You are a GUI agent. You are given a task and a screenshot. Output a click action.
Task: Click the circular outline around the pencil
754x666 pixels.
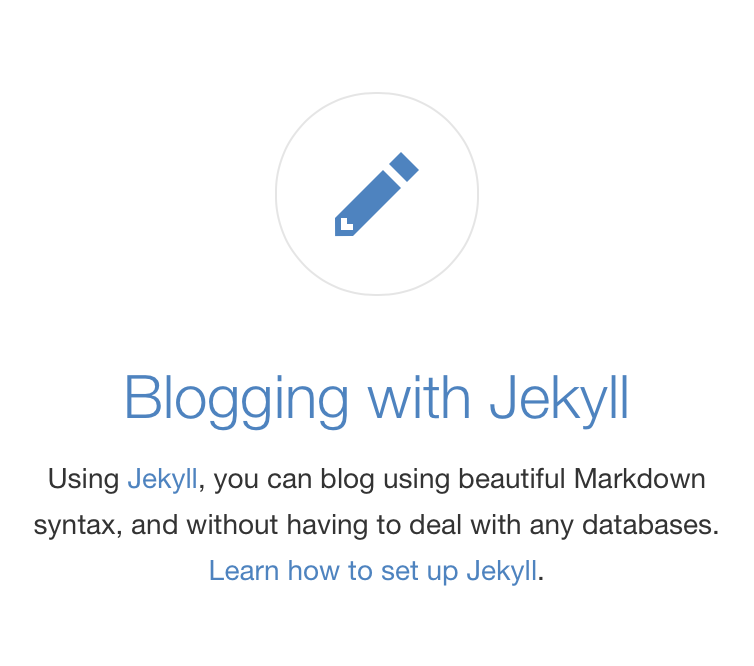pos(377,194)
